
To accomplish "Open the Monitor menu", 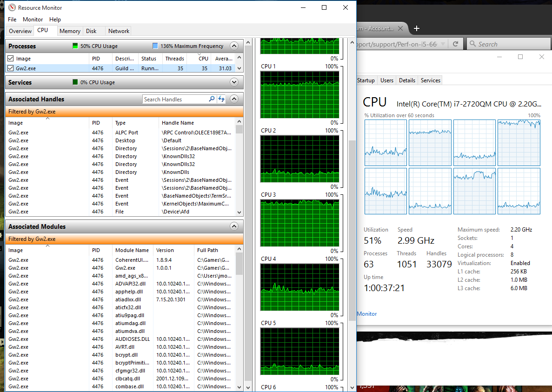I will tap(33, 20).
